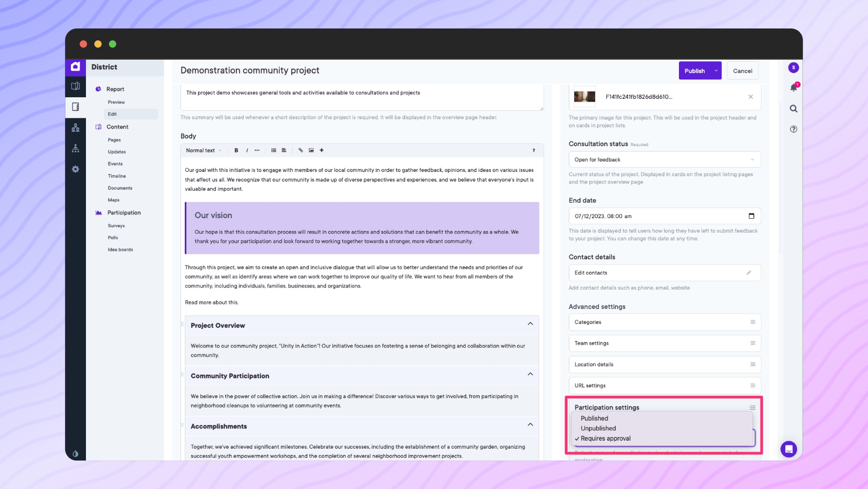The height and width of the screenshot is (489, 868).
Task: Click the primary image thumbnail
Action: [584, 97]
